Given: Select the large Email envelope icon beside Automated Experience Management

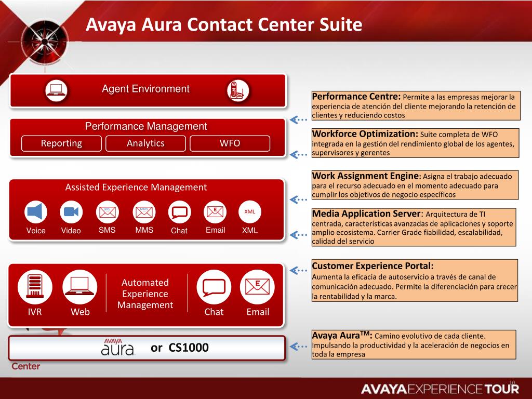Looking at the screenshot, I should [x=257, y=287].
